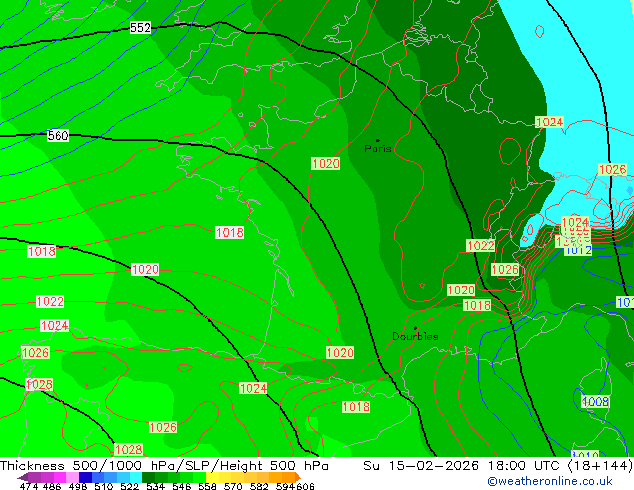Click the Dourbies location label
Image resolution: width=634 pixels, height=490 pixels.
(x=415, y=336)
